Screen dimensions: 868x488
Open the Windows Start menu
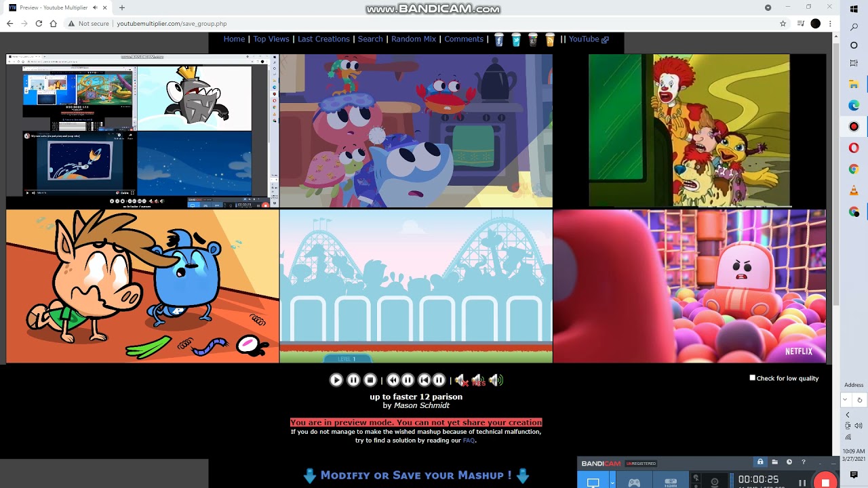(854, 9)
